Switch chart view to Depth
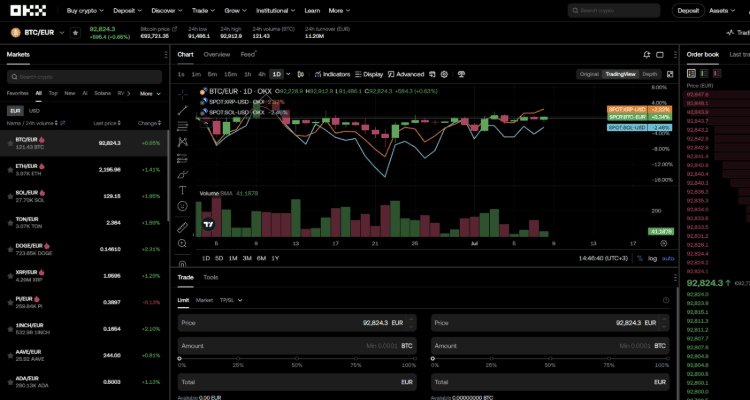 click(650, 74)
